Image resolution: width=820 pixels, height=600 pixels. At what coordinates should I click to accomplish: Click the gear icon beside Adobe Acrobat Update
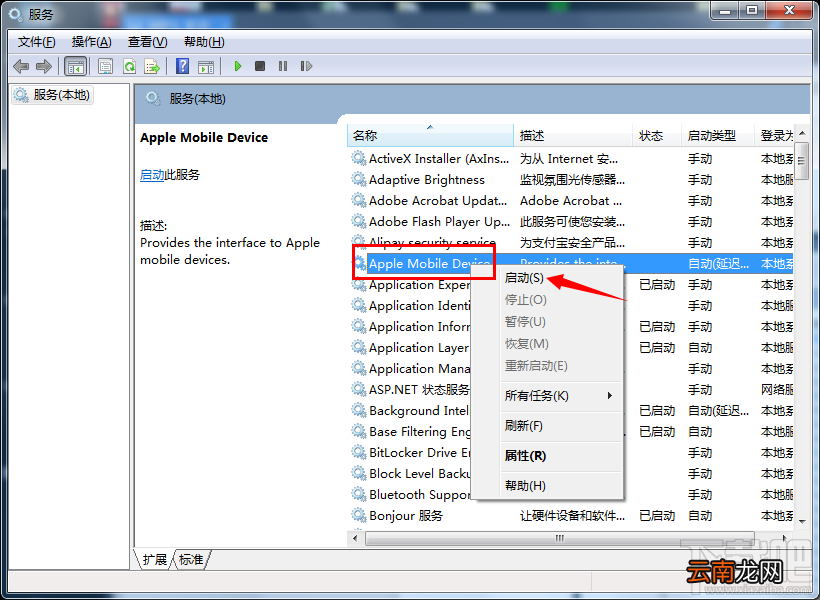358,200
